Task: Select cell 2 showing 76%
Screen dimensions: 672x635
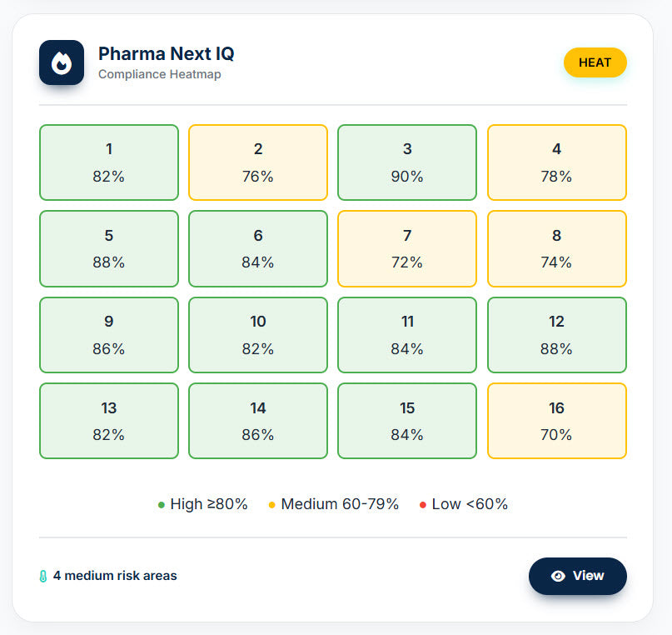Action: (x=257, y=162)
